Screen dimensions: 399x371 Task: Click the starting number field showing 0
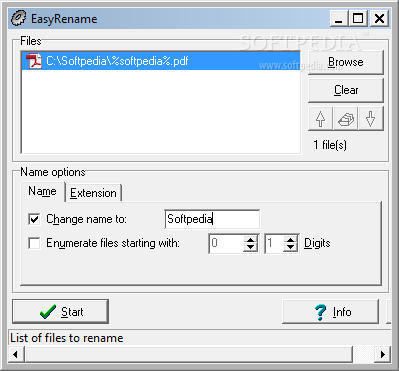coord(226,243)
